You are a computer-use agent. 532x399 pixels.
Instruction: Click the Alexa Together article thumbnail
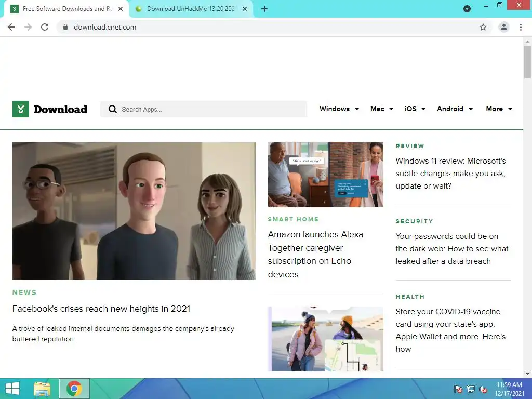pos(326,175)
